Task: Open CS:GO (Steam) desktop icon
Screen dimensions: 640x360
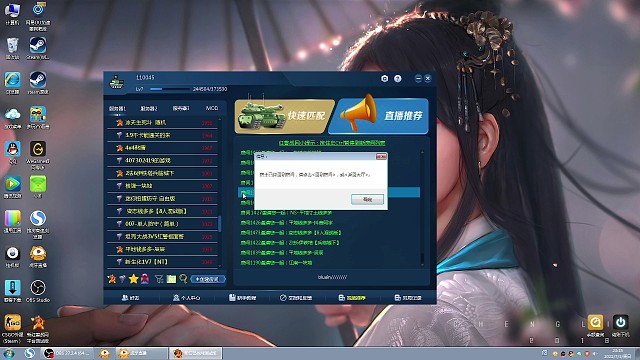Action: [x=12, y=329]
